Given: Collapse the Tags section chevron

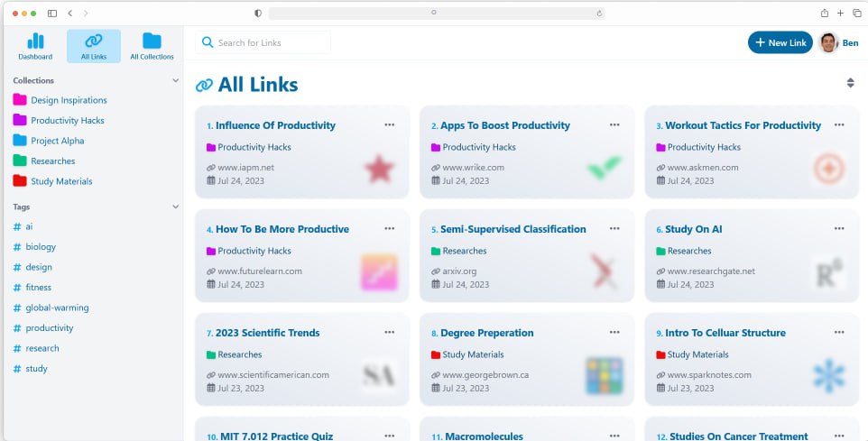Looking at the screenshot, I should tap(175, 207).
